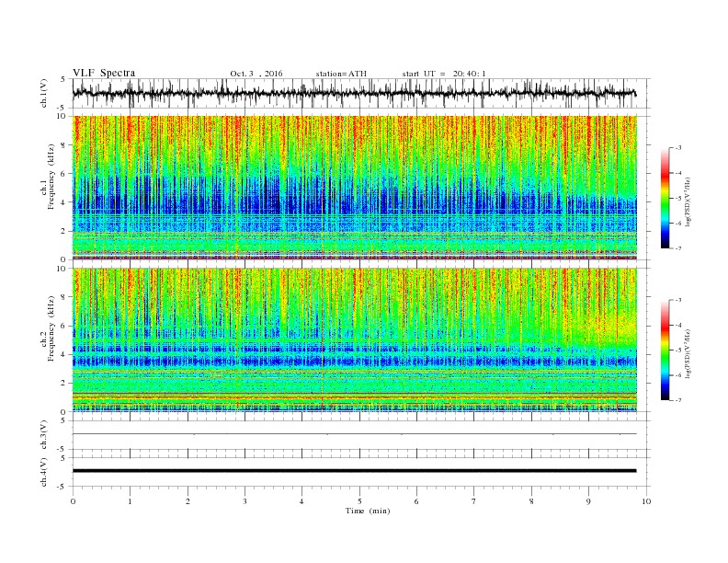This screenshot has width=728, height=563.
Task: Click the "ch.4(V)" axis label
Action: tap(43, 472)
